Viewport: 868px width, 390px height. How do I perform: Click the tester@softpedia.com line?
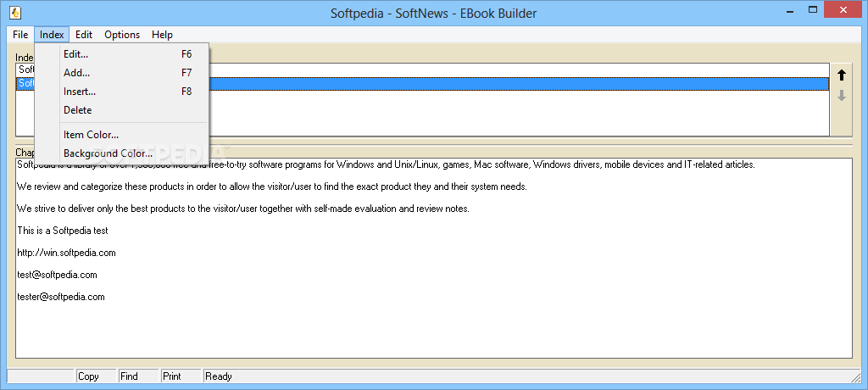61,297
